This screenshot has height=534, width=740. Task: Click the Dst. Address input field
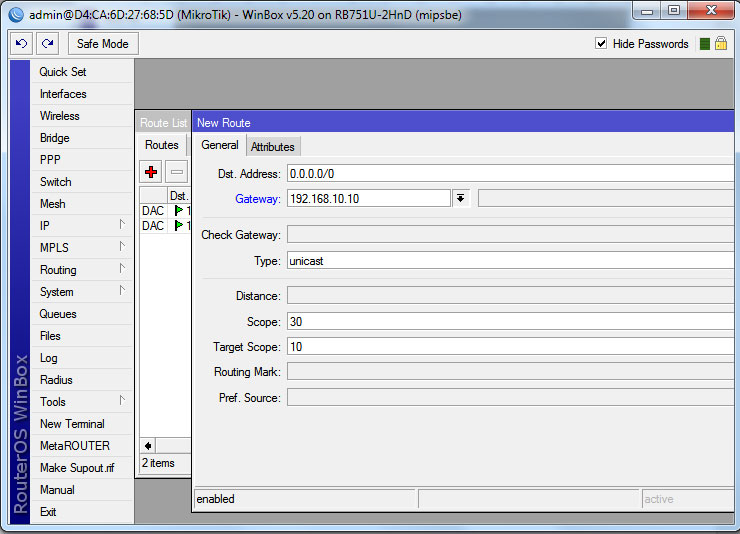510,174
